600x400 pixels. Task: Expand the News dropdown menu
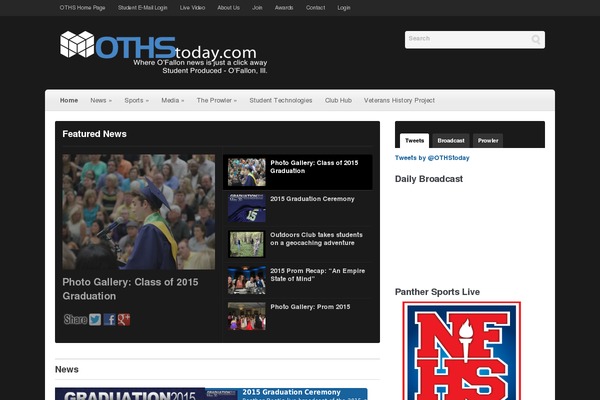point(101,100)
